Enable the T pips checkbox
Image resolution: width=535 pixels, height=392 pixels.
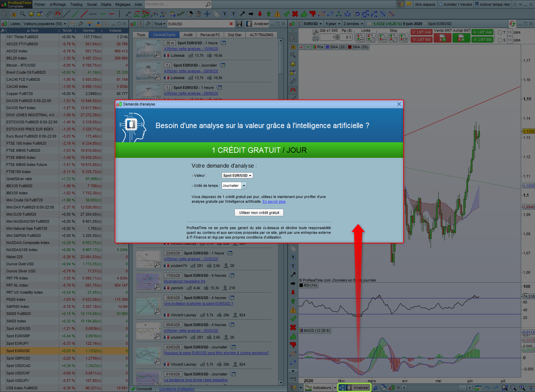(500, 32)
